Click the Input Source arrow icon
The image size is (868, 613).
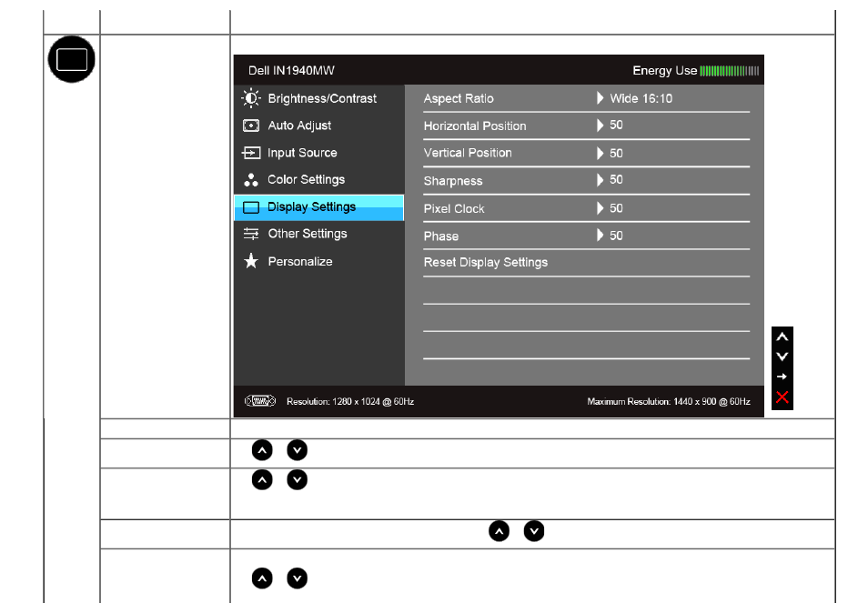[251, 153]
